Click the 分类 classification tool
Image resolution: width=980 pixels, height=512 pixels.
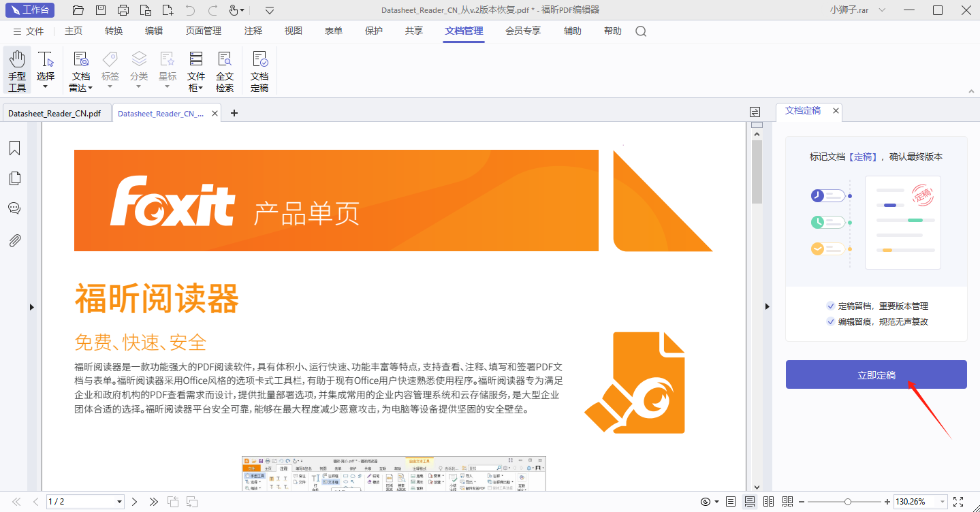click(x=139, y=70)
